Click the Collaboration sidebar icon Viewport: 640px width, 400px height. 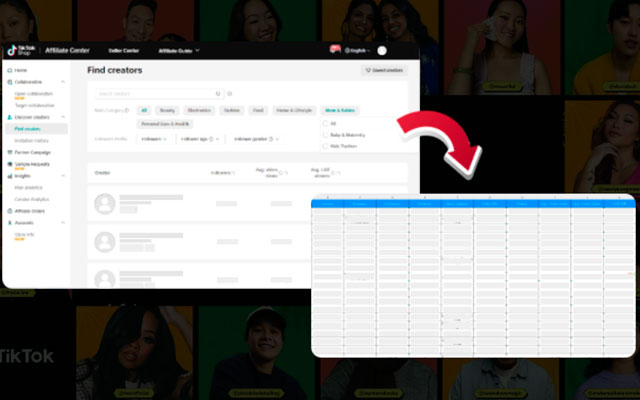point(10,82)
